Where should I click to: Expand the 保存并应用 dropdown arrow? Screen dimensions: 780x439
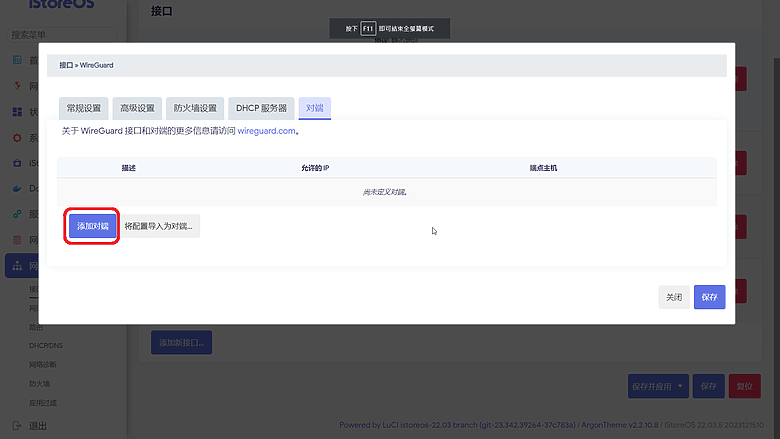tap(681, 386)
